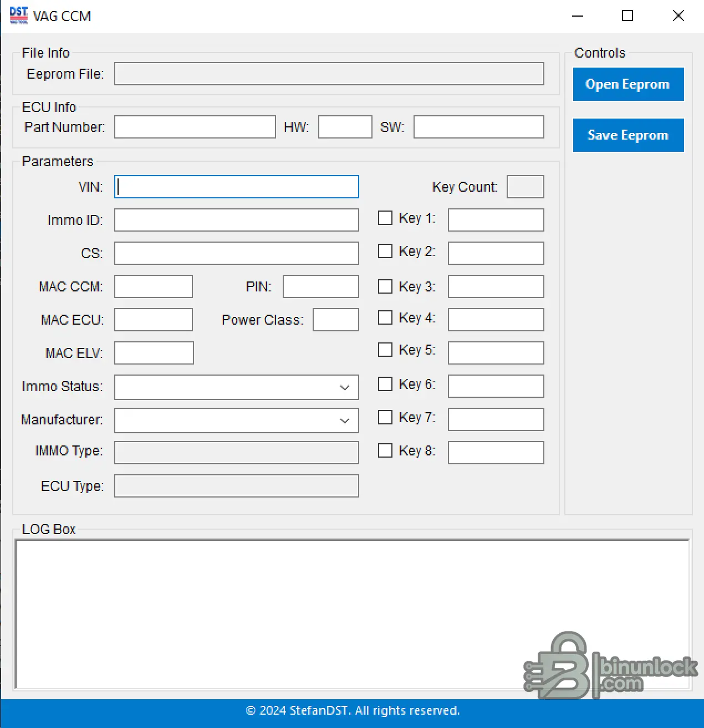Maximize the VAG CCM window

tap(628, 16)
